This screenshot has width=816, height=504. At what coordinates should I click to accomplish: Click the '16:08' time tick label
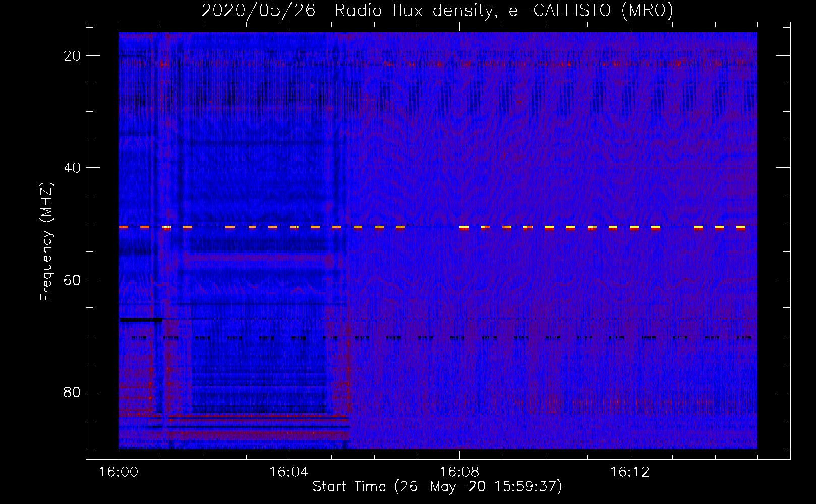point(459,472)
